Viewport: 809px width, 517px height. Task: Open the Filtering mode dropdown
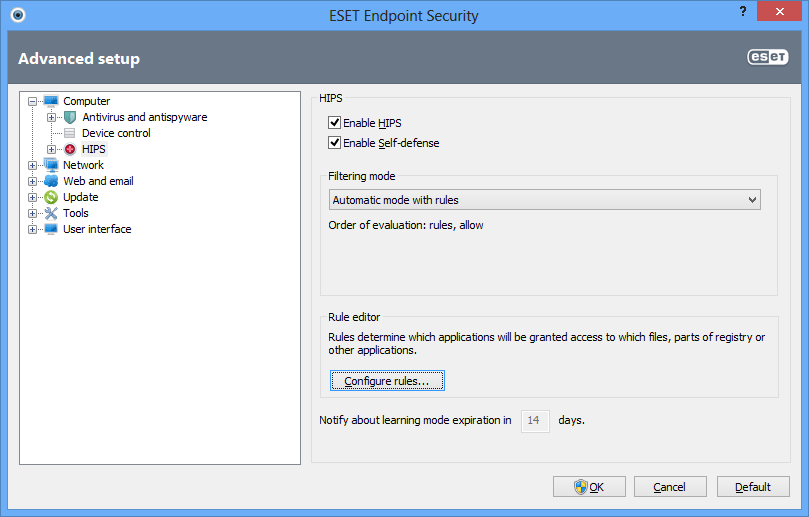(544, 200)
